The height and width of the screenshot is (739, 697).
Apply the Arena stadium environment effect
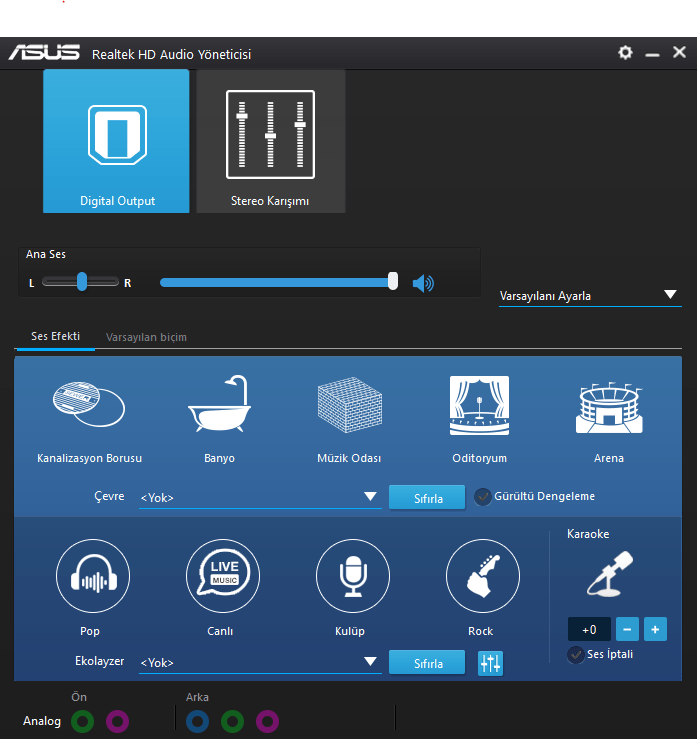(609, 408)
